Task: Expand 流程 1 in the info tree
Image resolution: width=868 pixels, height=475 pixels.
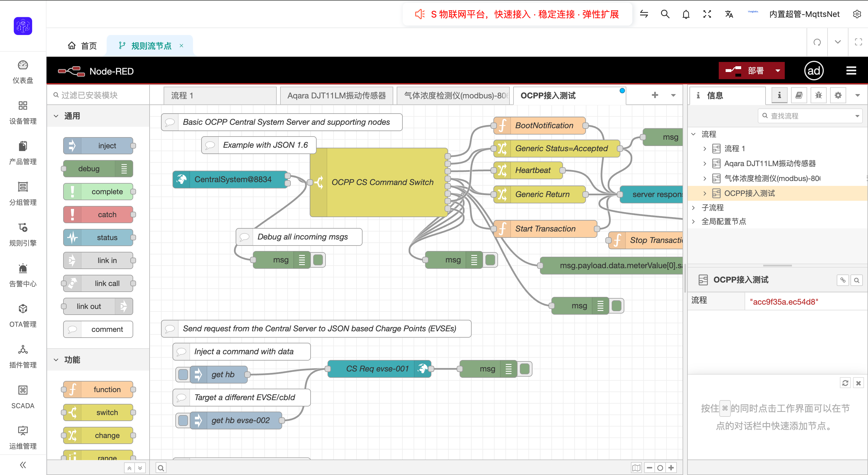Action: [x=705, y=149]
